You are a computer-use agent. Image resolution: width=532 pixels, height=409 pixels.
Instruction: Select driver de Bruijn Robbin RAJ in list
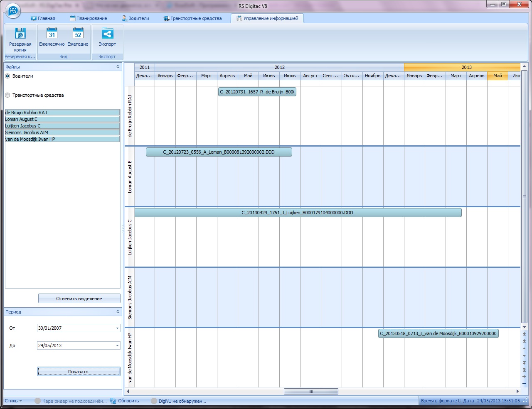click(x=62, y=113)
